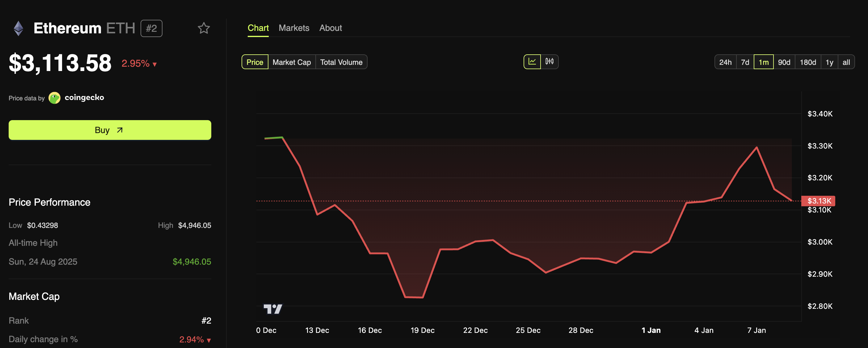
Task: Click the Ethereum diamond logo
Action: (x=19, y=28)
